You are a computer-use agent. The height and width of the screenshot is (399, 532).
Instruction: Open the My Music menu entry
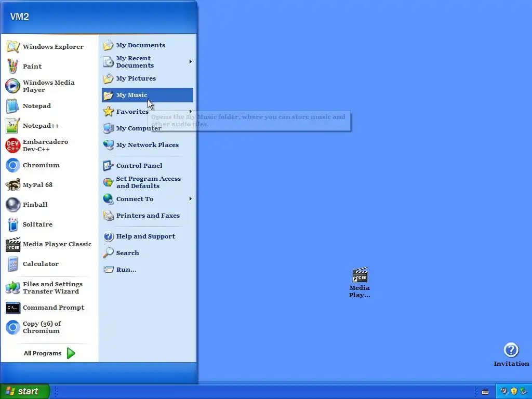pos(147,95)
